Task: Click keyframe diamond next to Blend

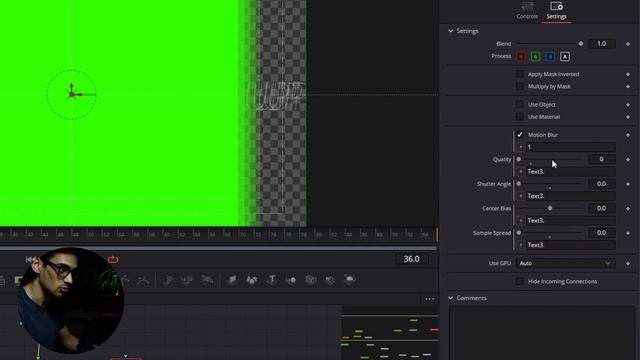Action: point(628,44)
